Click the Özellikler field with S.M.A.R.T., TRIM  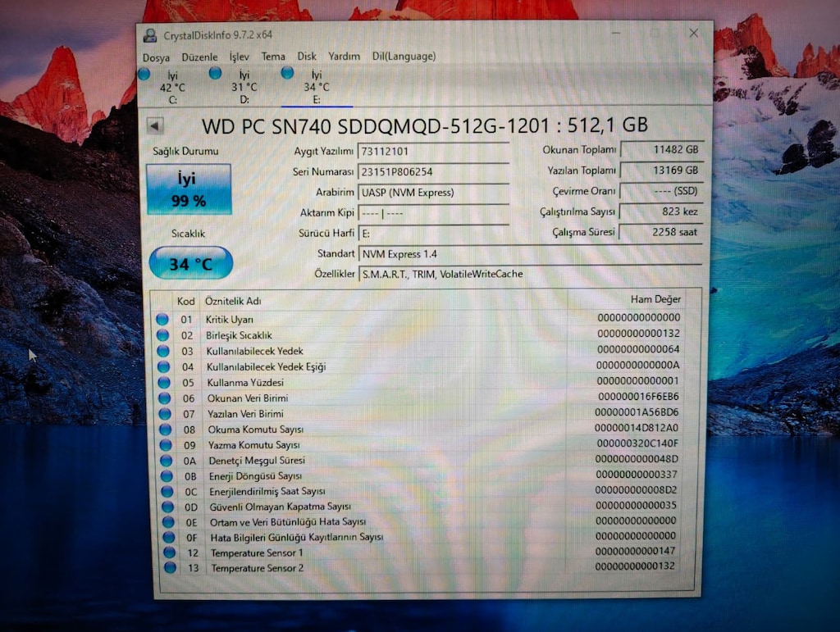coord(530,274)
